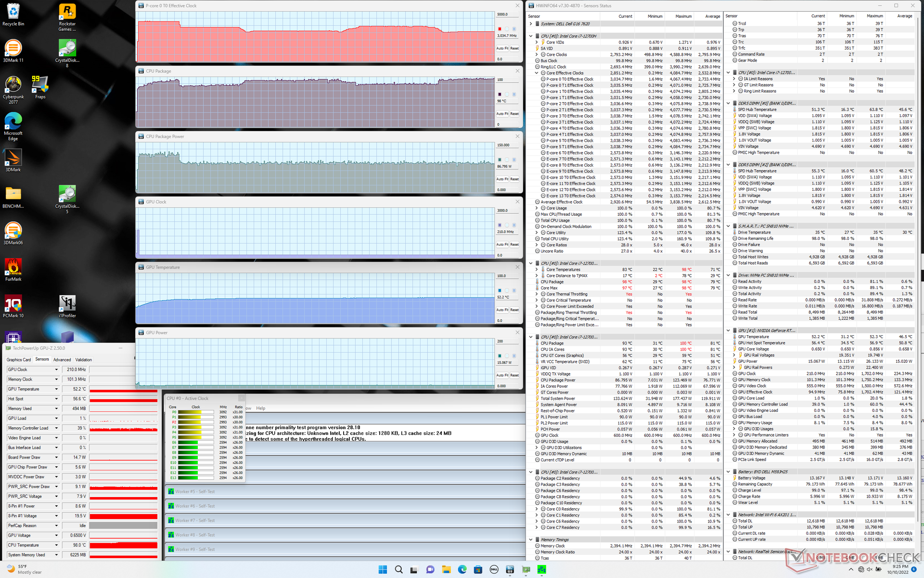Click Auto Fit on P-core 0 graph
The height and width of the screenshot is (578, 924).
coord(502,48)
